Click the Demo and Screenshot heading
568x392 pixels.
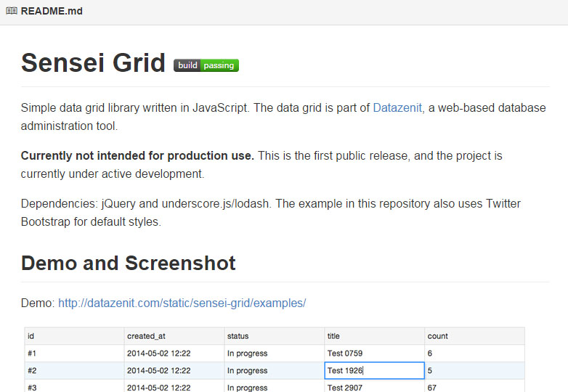pos(129,263)
